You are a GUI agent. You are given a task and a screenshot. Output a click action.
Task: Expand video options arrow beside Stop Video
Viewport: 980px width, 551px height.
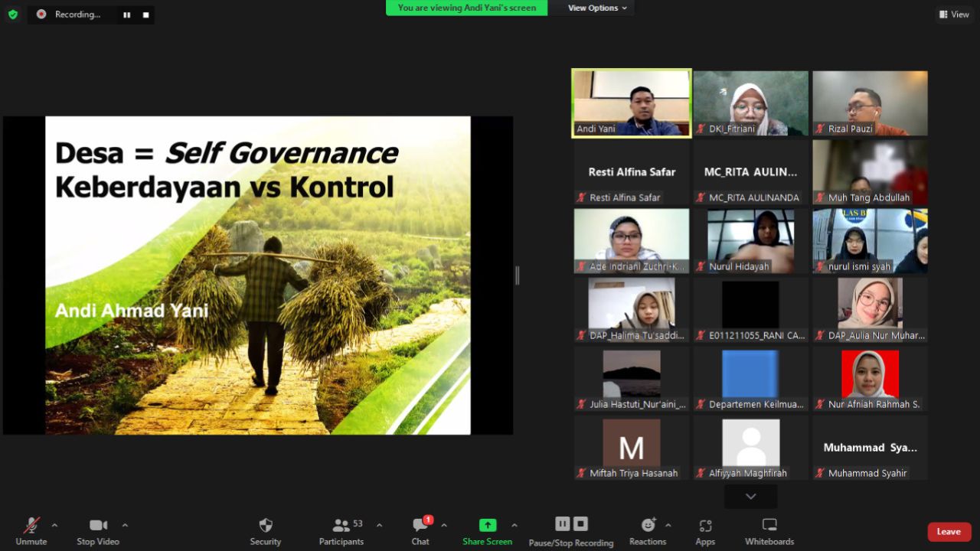pyautogui.click(x=125, y=525)
